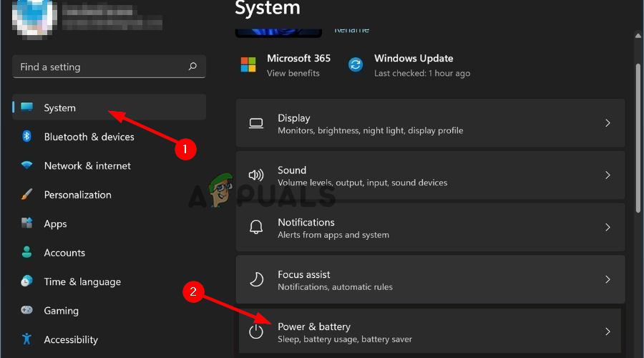
Task: Open Microsoft 365 View benefits
Action: [293, 73]
